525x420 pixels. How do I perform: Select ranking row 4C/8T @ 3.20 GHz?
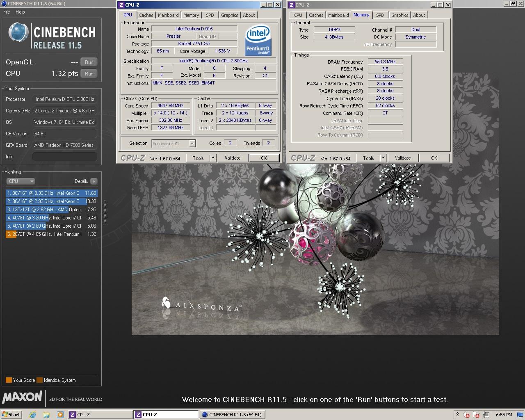52,218
